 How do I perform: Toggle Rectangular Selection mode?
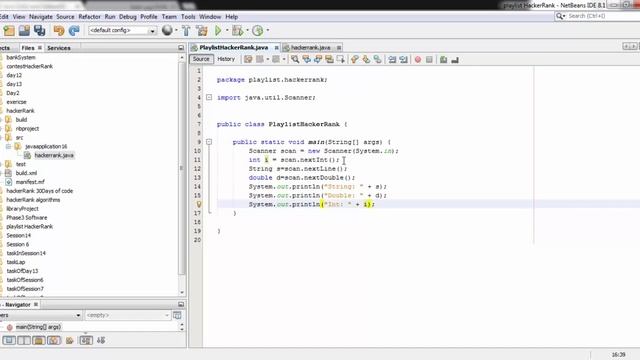tap(340, 60)
